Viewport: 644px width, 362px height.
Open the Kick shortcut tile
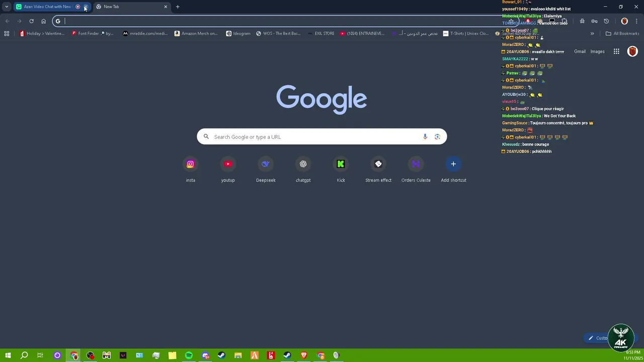[x=341, y=170]
